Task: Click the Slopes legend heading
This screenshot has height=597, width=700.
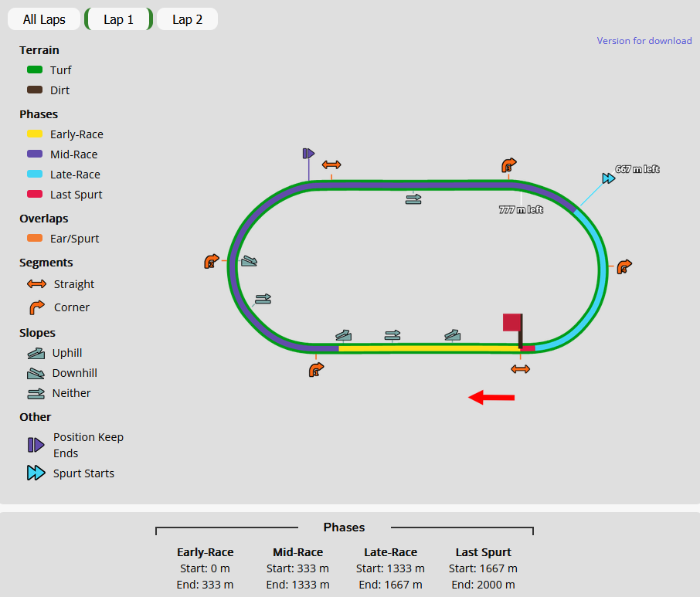Action: (x=38, y=333)
